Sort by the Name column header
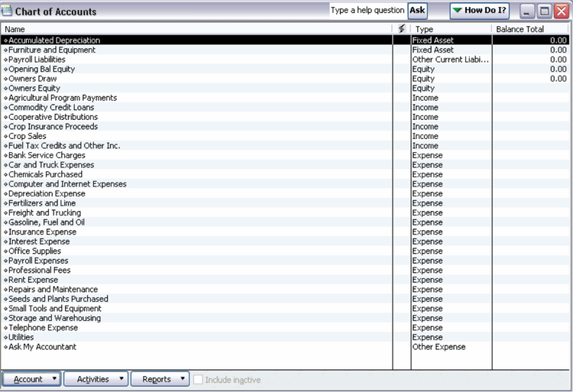This screenshot has width=573, height=392. click(196, 29)
